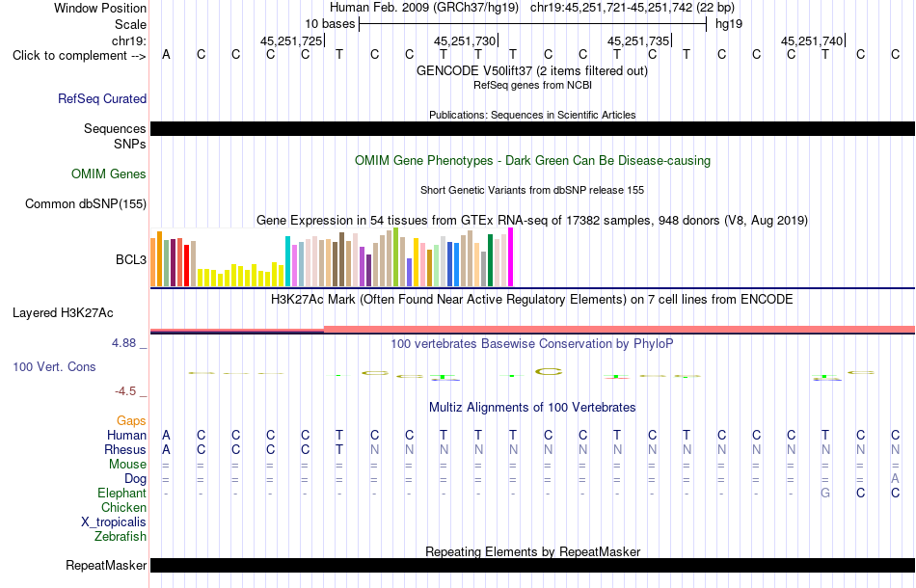
Task: Click the 100 Vert. Cons label
Action: pyautogui.click(x=54, y=366)
